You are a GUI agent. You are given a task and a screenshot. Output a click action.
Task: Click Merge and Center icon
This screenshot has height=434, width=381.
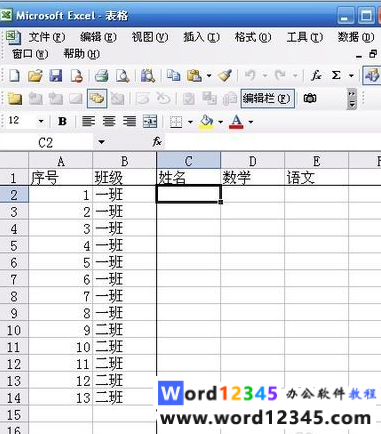150,121
